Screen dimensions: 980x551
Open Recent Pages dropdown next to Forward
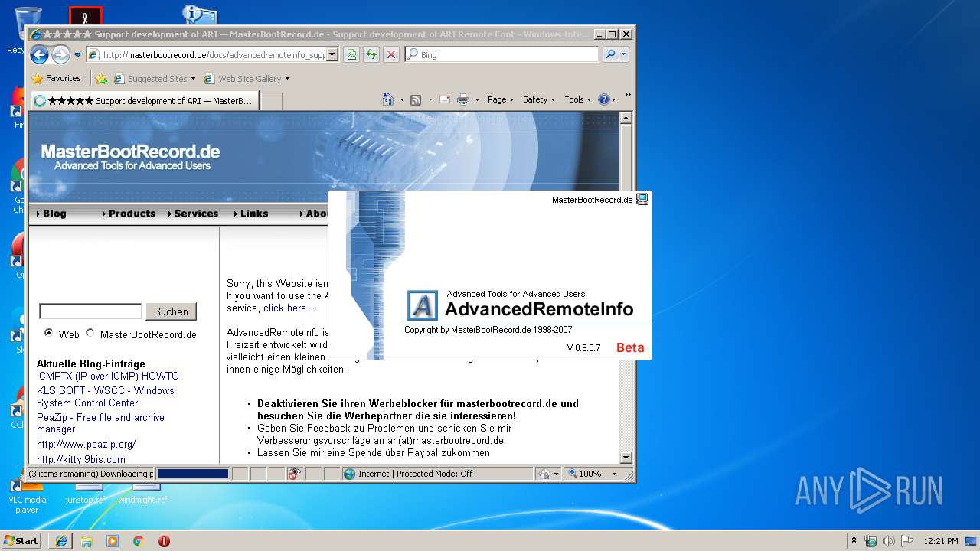coord(77,55)
